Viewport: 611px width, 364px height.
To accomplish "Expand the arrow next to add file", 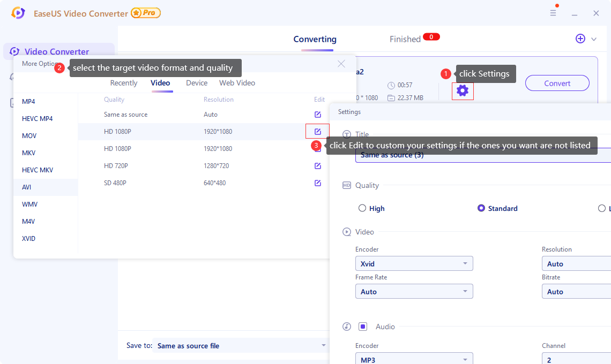I will (594, 39).
